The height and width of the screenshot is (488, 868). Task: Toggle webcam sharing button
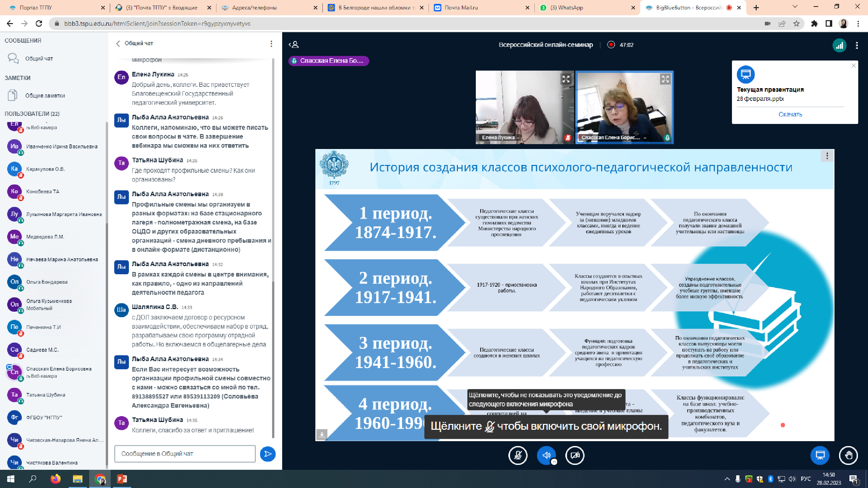[575, 455]
